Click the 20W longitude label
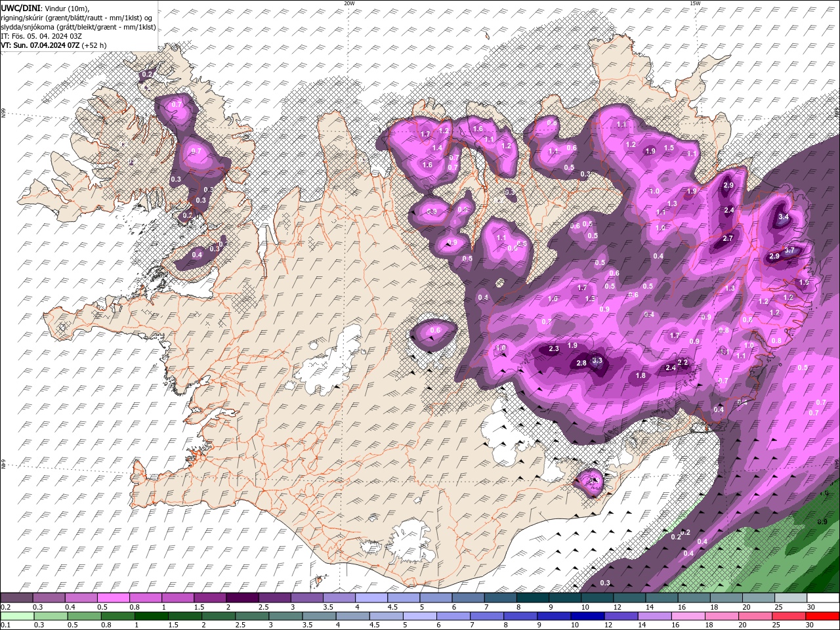This screenshot has height=630, width=840. point(349,3)
